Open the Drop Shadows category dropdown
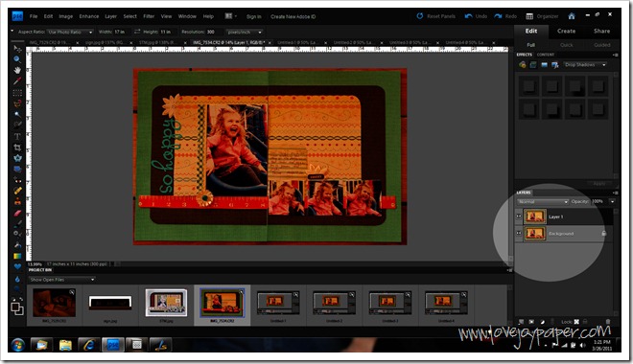Viewport: 633px width, 364px height. (585, 65)
